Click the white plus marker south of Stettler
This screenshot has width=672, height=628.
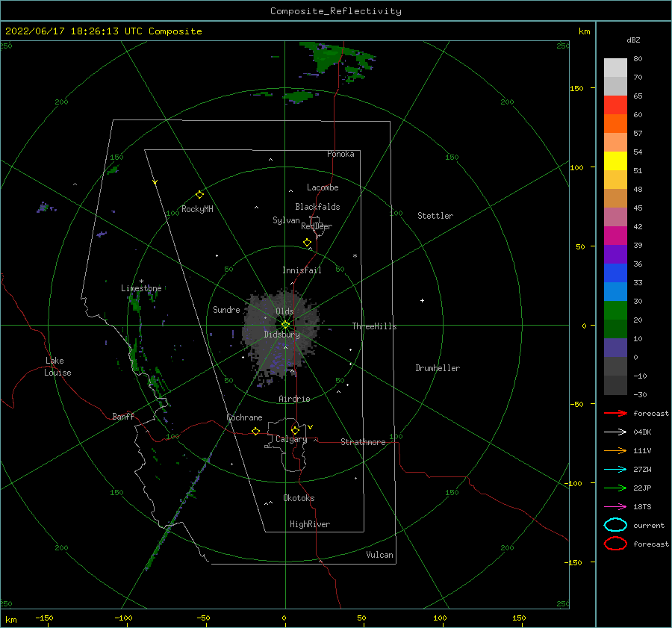click(422, 300)
